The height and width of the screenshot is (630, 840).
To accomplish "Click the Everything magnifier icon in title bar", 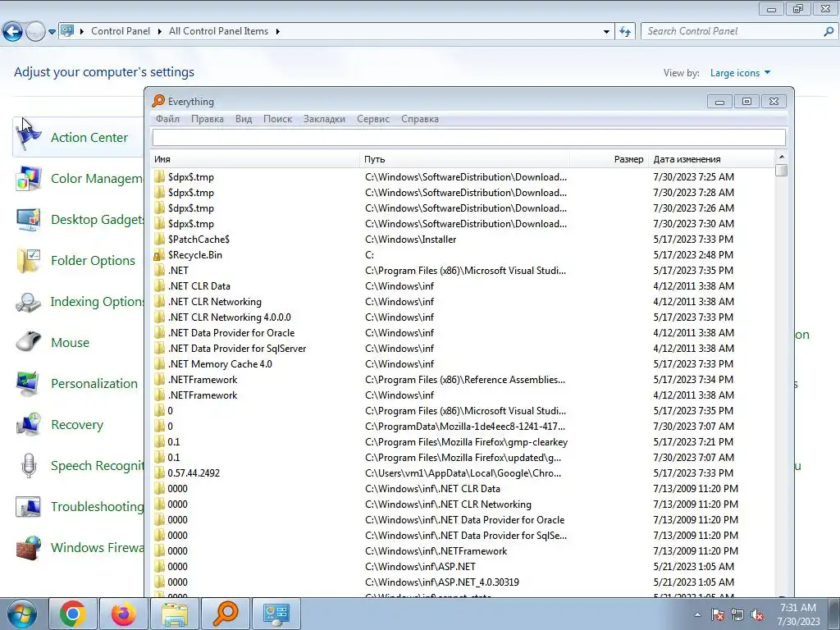I will pyautogui.click(x=158, y=101).
